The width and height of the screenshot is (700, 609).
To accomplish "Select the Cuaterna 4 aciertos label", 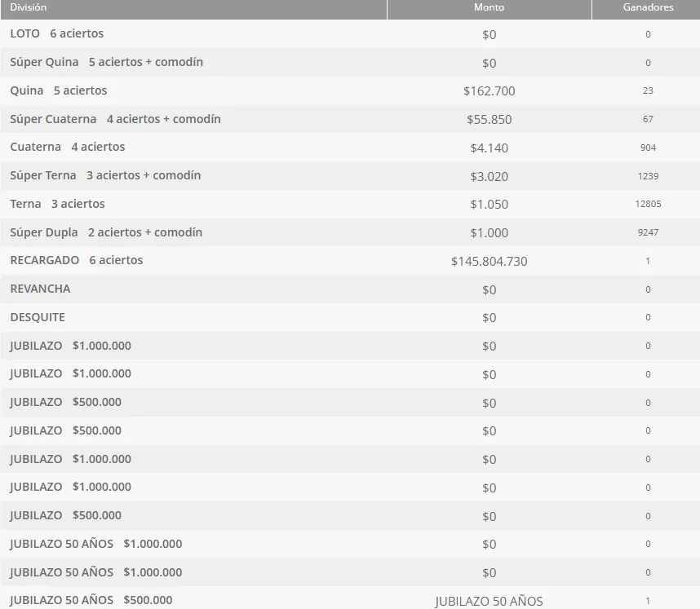I will 68,148.
